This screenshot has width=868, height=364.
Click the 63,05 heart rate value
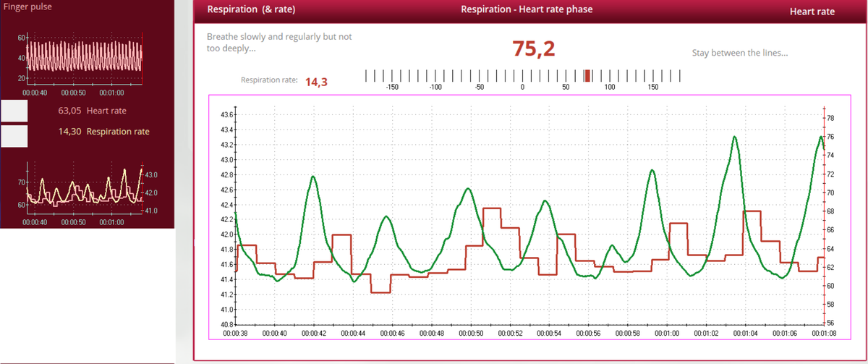[69, 111]
